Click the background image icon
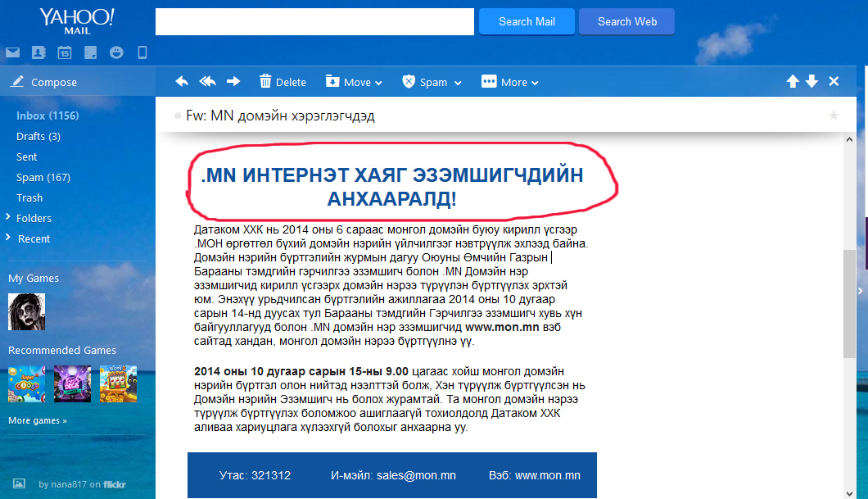 click(x=19, y=483)
